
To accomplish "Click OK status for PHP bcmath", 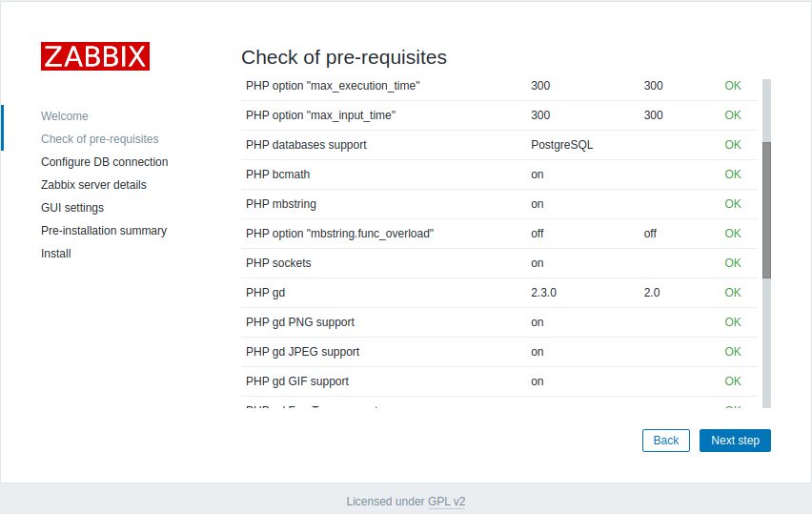I will [x=733, y=175].
